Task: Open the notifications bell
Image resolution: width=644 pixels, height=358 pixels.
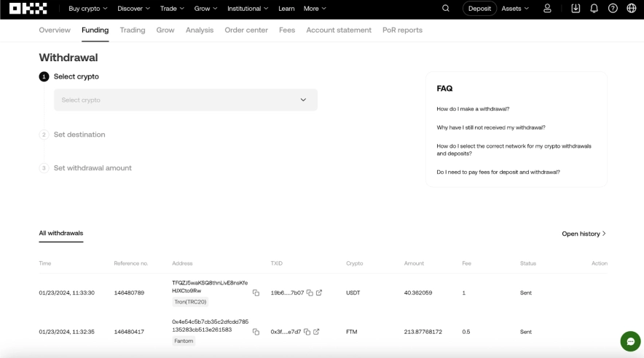Action: [x=594, y=9]
